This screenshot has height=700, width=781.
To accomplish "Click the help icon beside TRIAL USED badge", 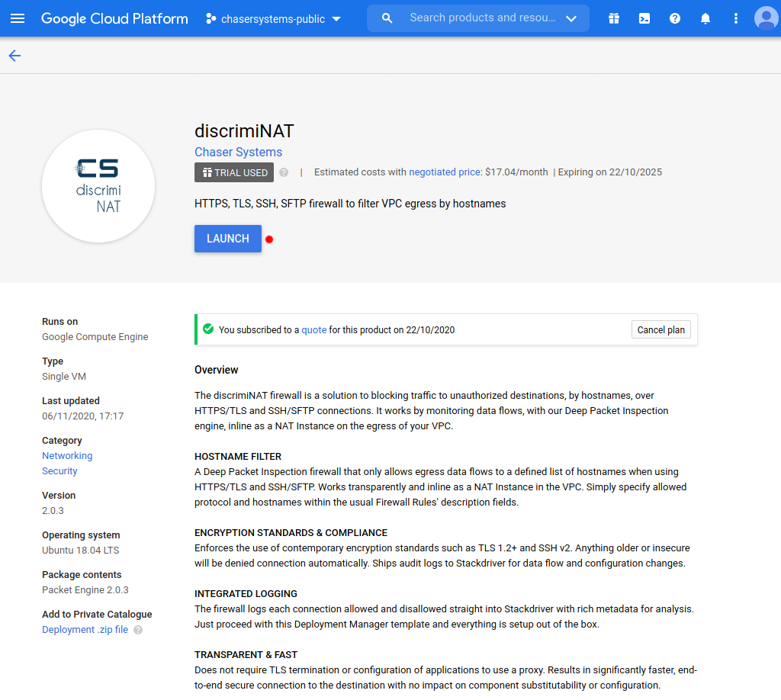I will (285, 172).
